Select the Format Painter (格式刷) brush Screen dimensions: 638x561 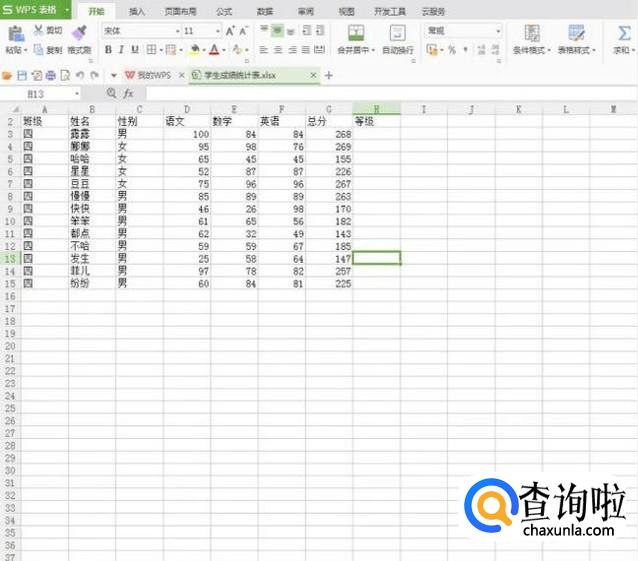coord(79,33)
